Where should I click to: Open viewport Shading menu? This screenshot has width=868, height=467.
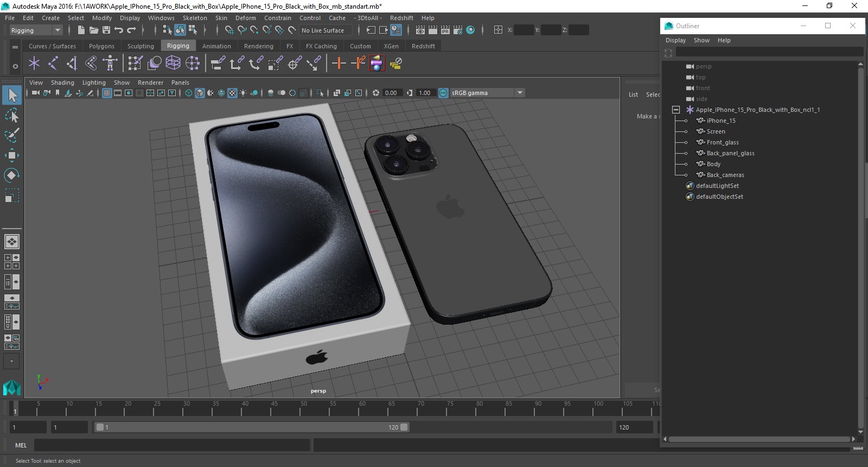[62, 83]
